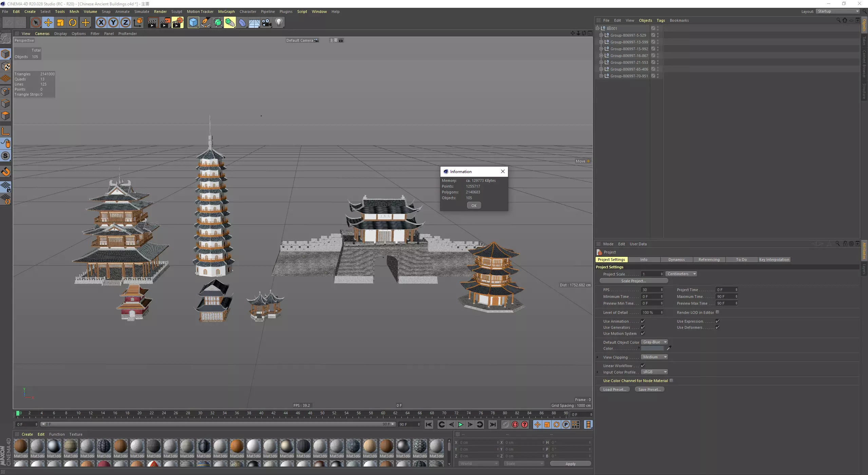The height and width of the screenshot is (475, 868).
Task: Select the Move tool in top toolbar
Action: [48, 23]
